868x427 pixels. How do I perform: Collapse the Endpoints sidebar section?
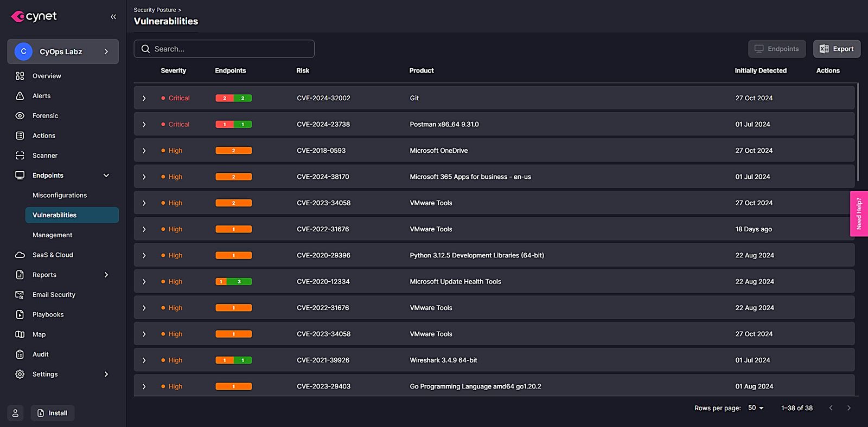pos(106,176)
